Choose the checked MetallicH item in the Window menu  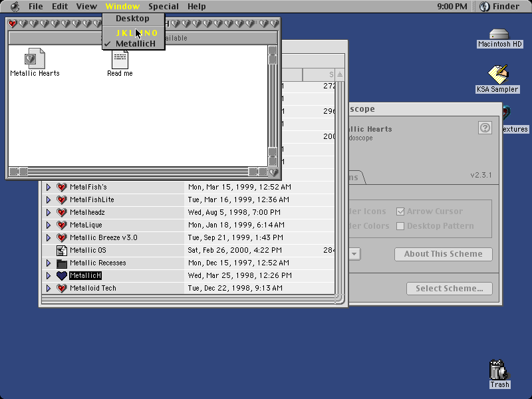pos(134,44)
